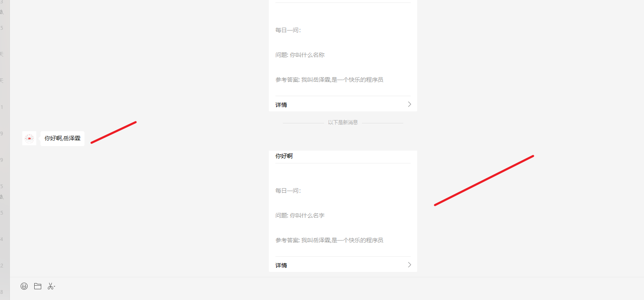Select the text 问题: 你叫什么名称
This screenshot has width=644, height=300.
point(300,55)
